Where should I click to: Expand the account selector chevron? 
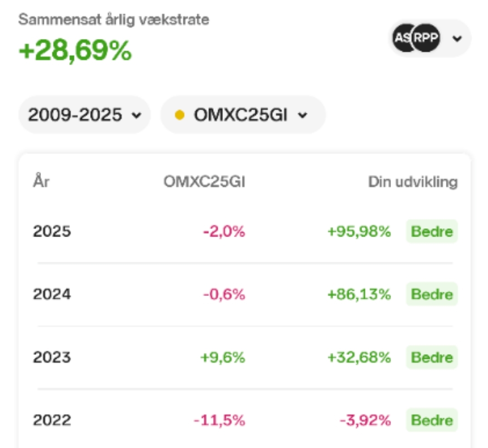457,38
